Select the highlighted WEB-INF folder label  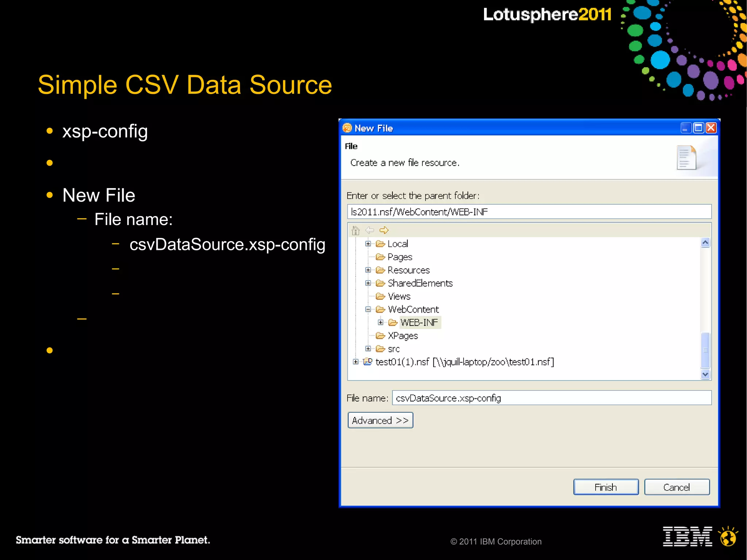[420, 323]
